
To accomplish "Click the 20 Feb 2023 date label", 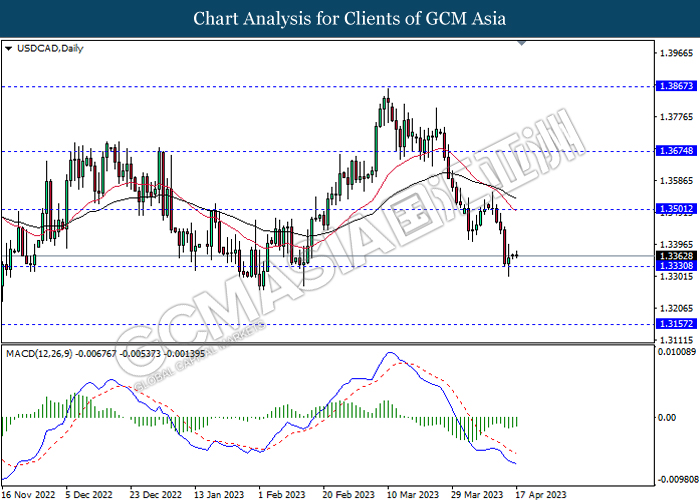I will (349, 494).
